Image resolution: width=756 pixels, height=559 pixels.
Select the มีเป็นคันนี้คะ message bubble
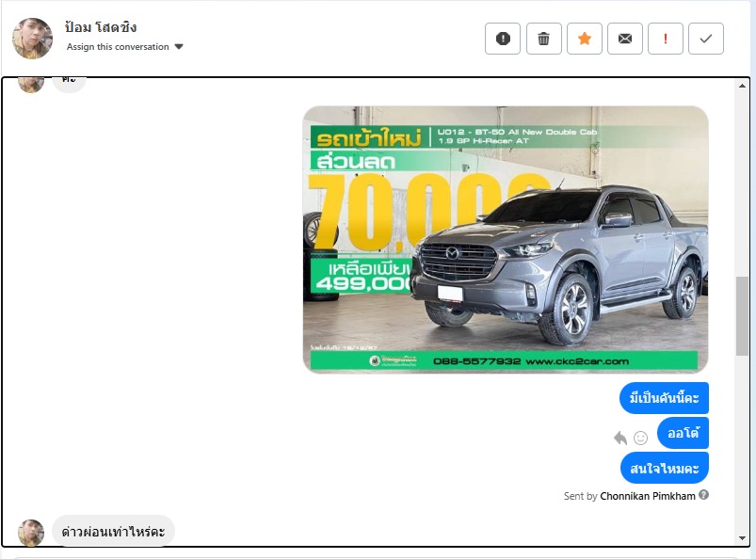click(664, 398)
